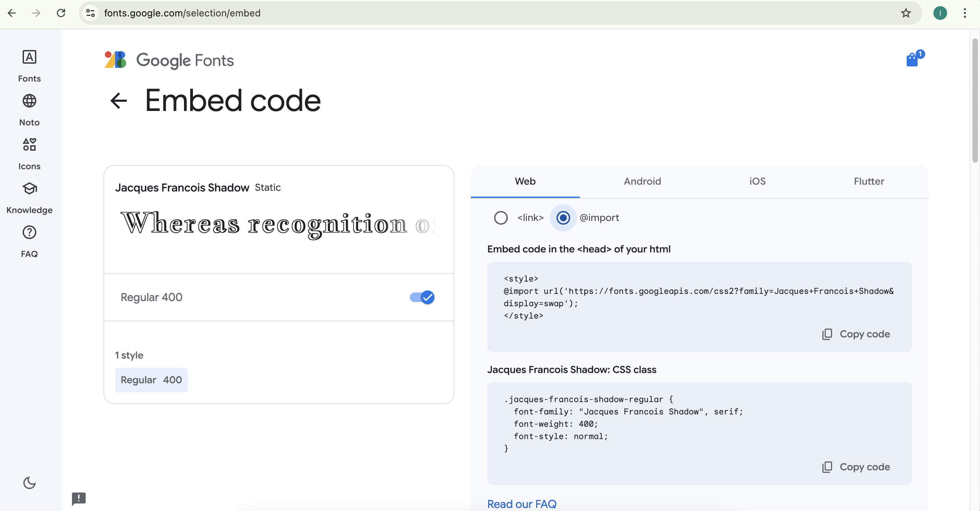
Task: Switch to the Web tab
Action: point(525,182)
